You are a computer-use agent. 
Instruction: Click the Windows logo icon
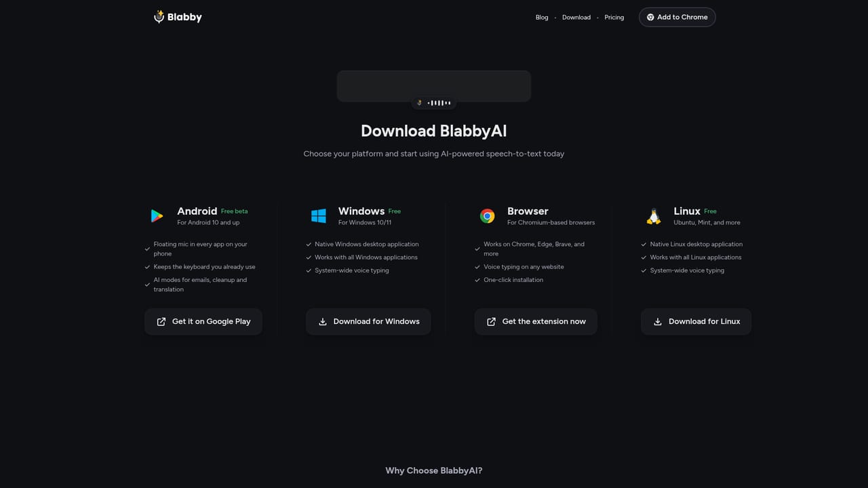click(319, 216)
